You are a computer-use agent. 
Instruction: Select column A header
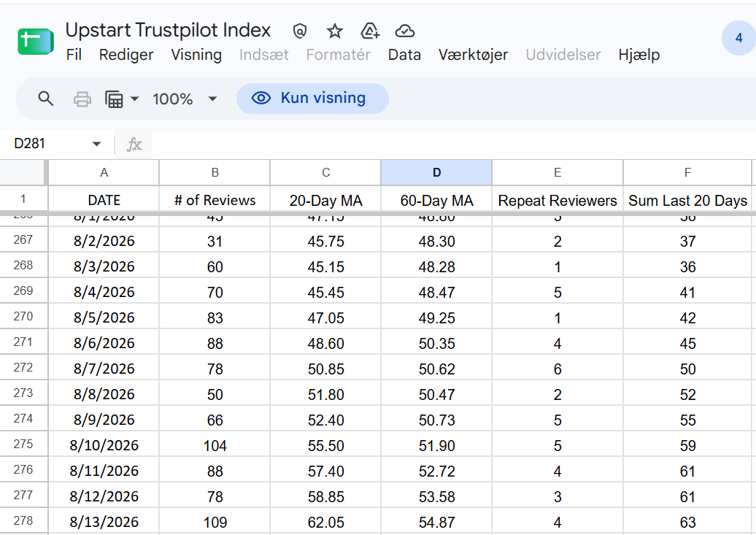click(104, 173)
